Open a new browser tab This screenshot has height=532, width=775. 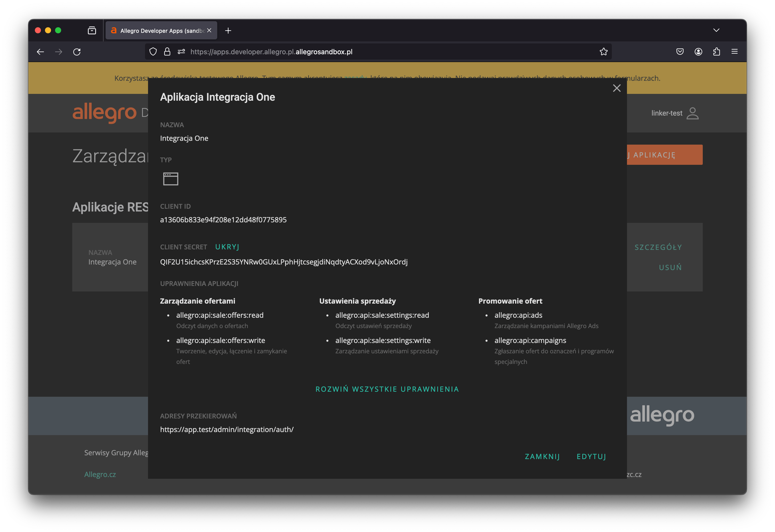point(228,31)
